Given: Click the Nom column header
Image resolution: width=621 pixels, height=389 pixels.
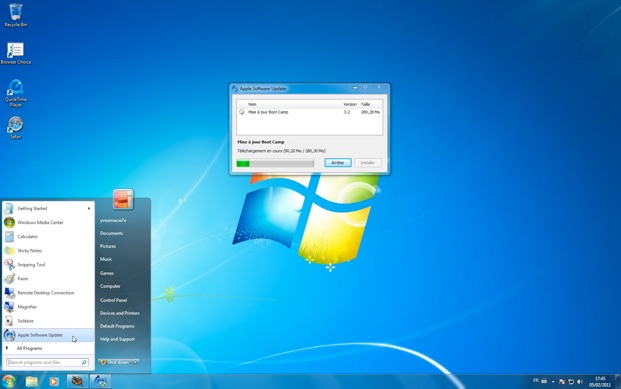Looking at the screenshot, I should pos(252,104).
